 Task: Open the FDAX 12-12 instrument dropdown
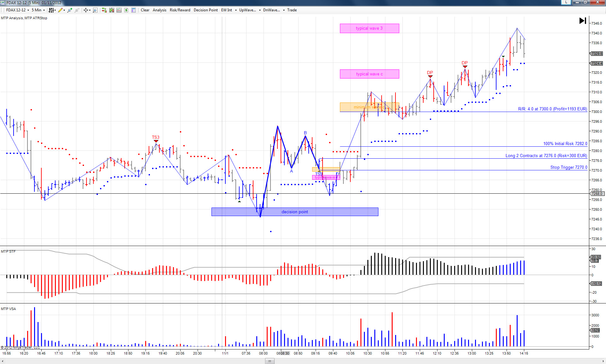(x=18, y=10)
